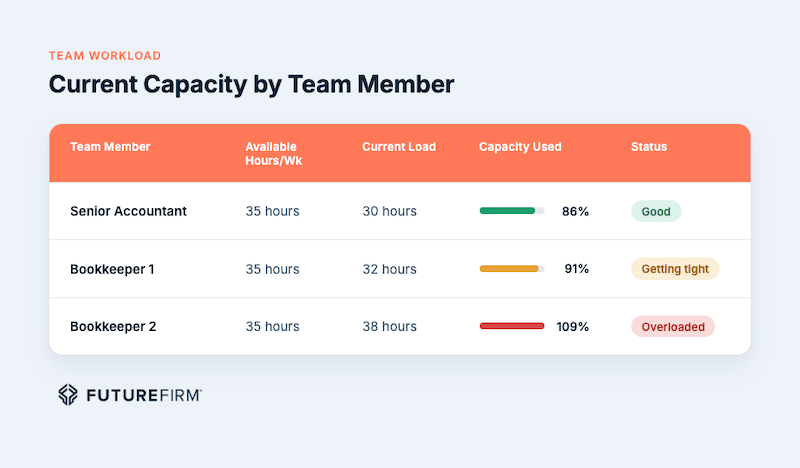Image resolution: width=800 pixels, height=468 pixels.
Task: Click the 38 hours current load cell
Action: pos(389,327)
